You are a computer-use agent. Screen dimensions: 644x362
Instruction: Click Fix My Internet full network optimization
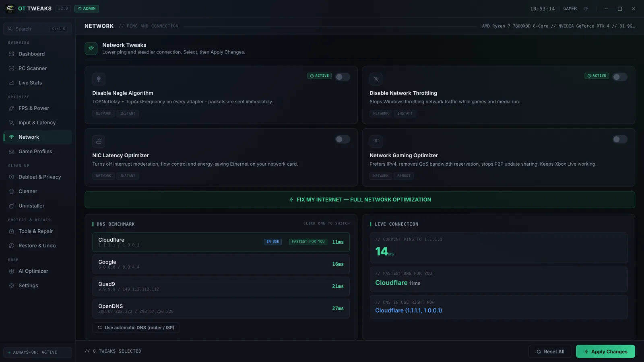[360, 200]
